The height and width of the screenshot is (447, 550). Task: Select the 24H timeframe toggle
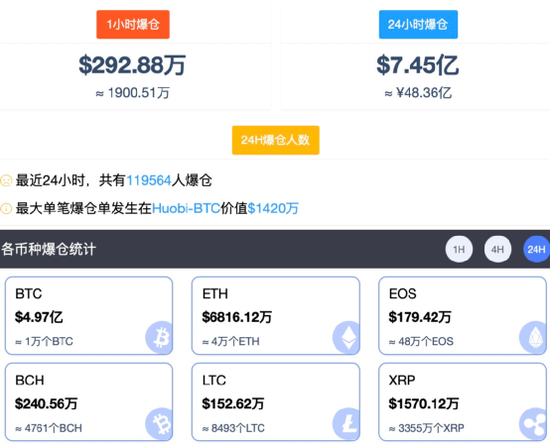[x=536, y=249]
